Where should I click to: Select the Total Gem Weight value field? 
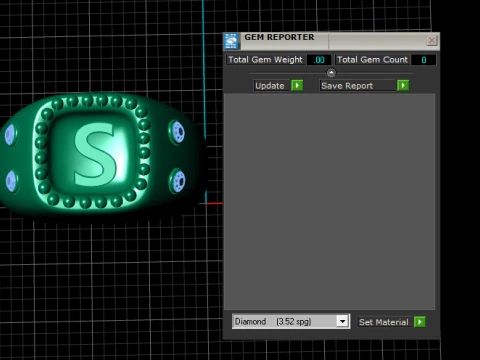coord(319,60)
